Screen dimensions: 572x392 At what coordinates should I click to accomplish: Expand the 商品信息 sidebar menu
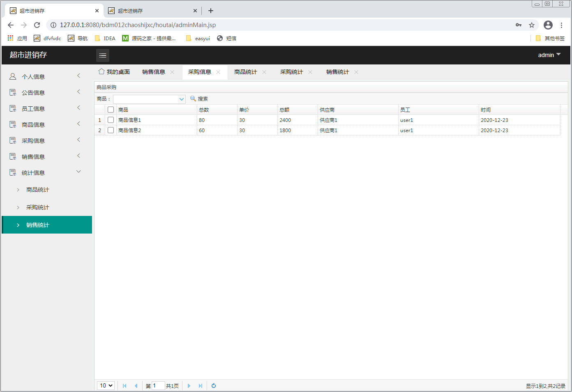click(x=47, y=124)
